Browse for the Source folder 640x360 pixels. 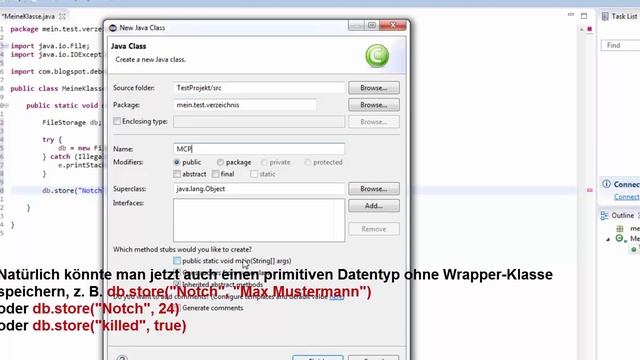(x=373, y=88)
